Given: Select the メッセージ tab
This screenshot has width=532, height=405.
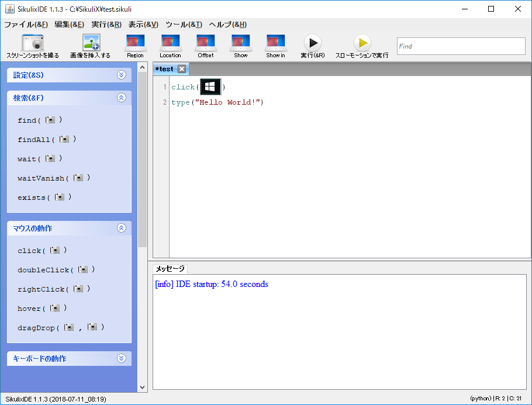Looking at the screenshot, I should pyautogui.click(x=170, y=269).
